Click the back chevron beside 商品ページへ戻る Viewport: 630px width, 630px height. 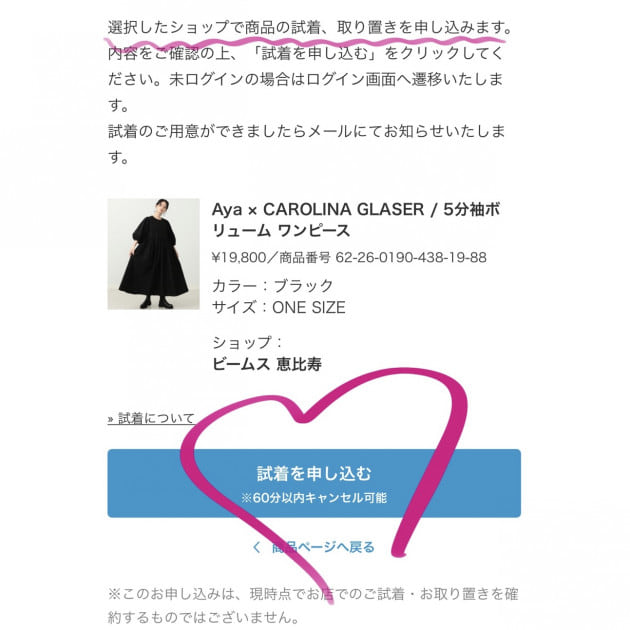(x=256, y=547)
